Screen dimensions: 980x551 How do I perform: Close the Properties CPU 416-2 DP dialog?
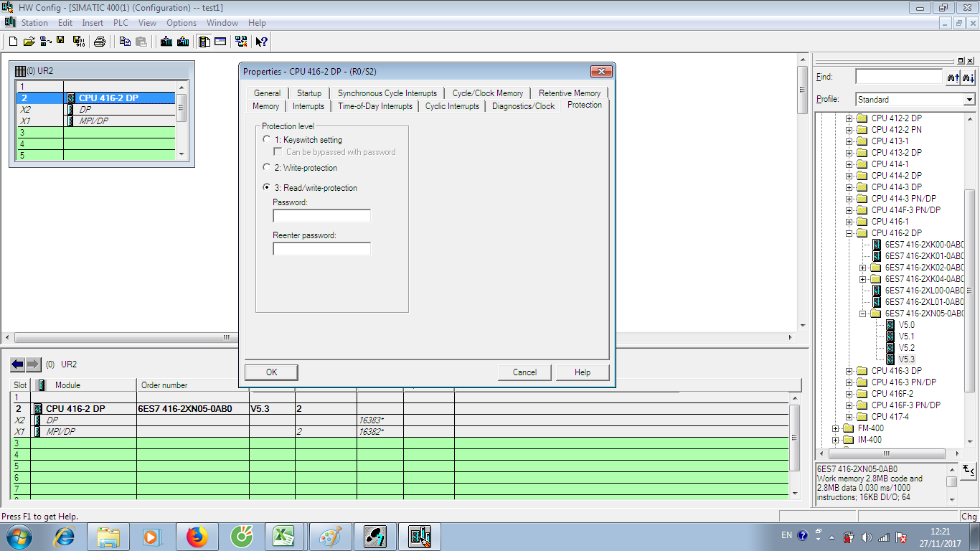600,72
